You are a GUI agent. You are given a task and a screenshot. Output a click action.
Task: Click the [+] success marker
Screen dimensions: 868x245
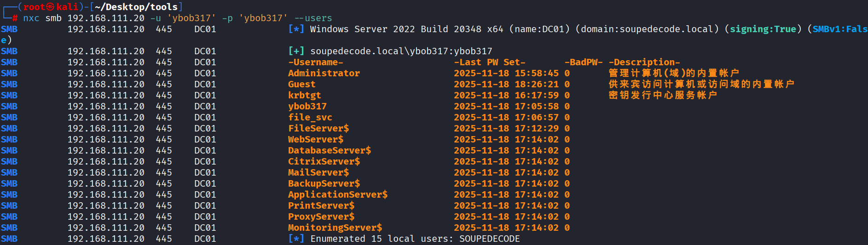(x=296, y=51)
